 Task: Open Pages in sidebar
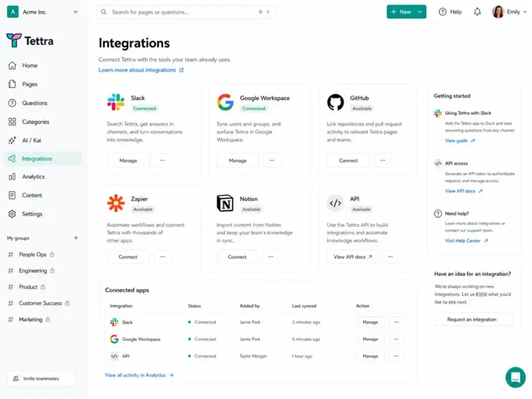pos(43,84)
